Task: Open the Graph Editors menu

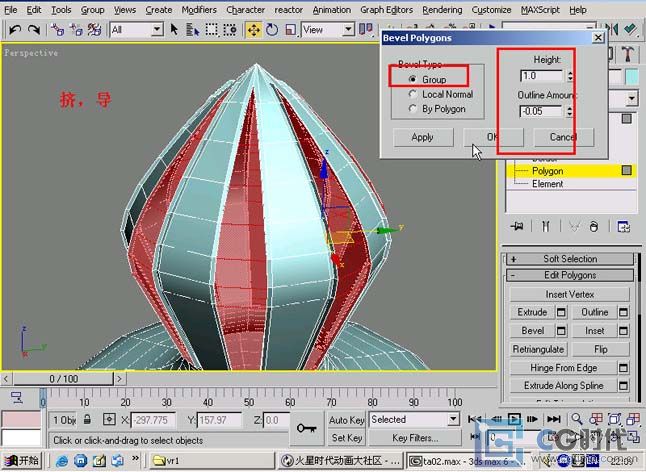Action: [386, 9]
